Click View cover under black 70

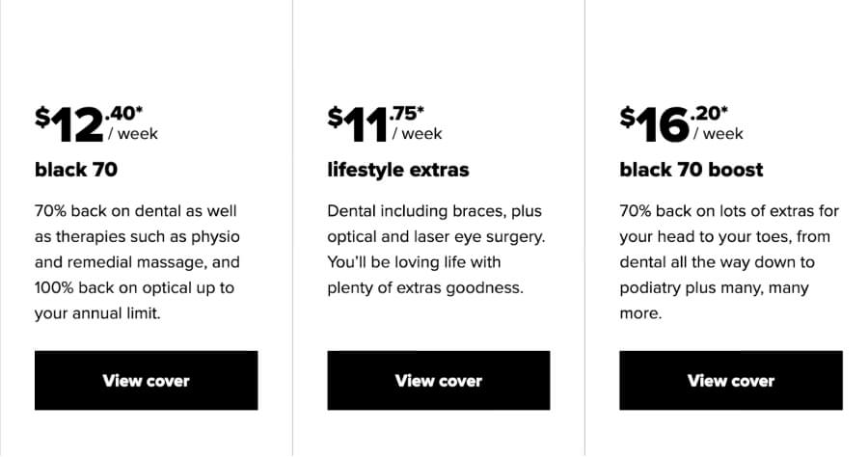pyautogui.click(x=147, y=381)
